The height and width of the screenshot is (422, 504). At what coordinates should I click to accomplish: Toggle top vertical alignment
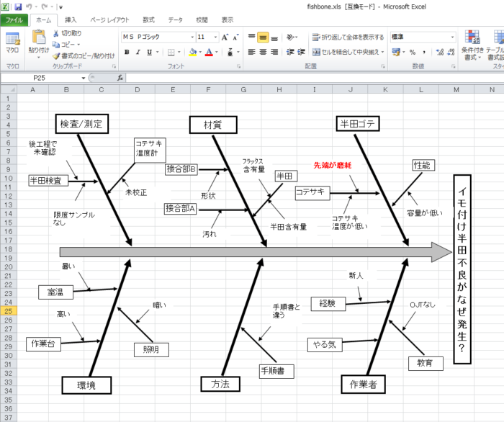252,37
